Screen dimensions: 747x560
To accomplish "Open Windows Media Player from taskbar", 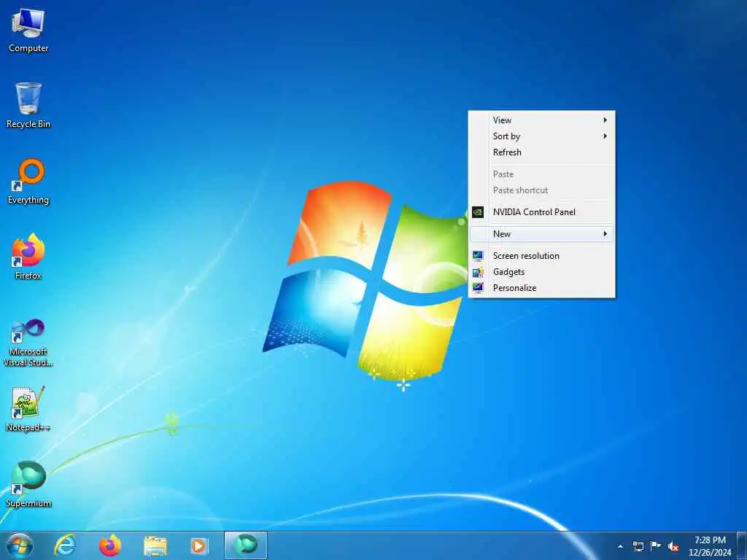I will click(199, 545).
